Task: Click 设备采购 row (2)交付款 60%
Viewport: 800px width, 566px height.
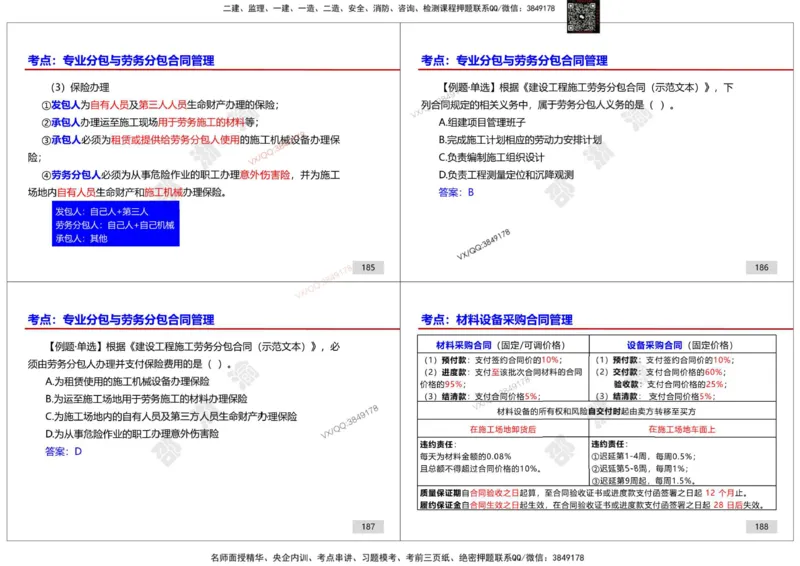Action: (x=661, y=372)
